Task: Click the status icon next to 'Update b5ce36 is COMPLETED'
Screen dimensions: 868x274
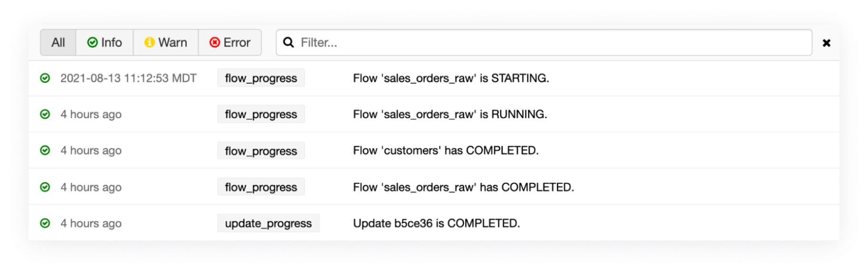Action: pyautogui.click(x=45, y=223)
